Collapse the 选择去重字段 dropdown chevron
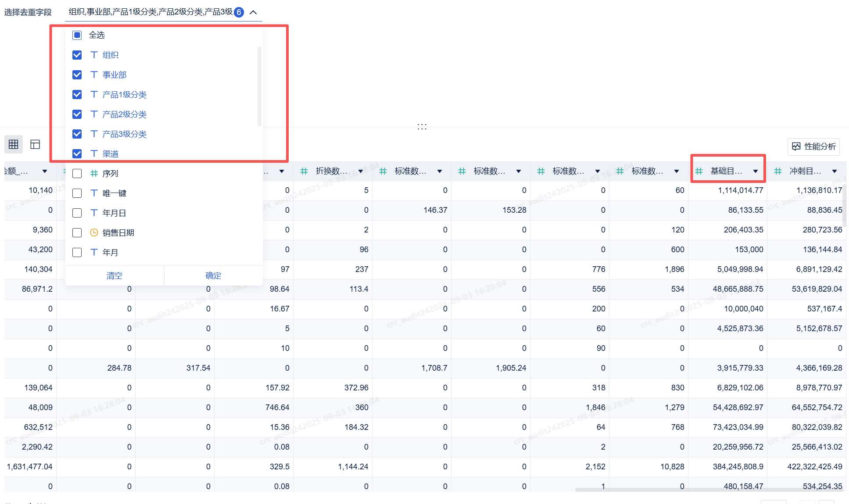This screenshot has height=504, width=849. pyautogui.click(x=253, y=12)
